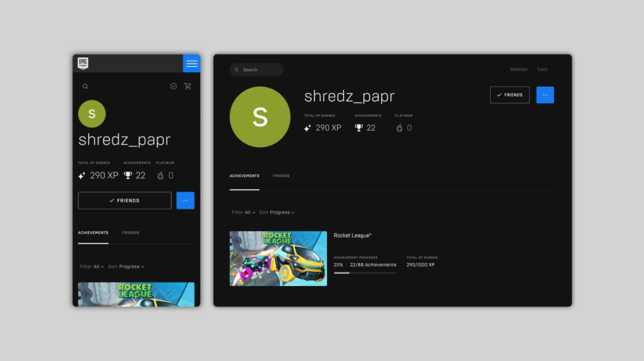Open the wishlist checkmark circle icon
This screenshot has width=644, height=361.
pos(173,86)
